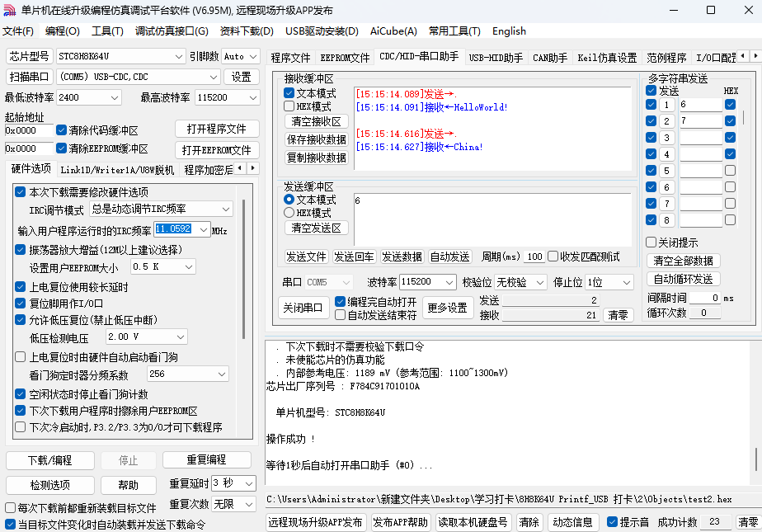Toggle 清除代码缓冲区 checkbox
762x532 pixels.
point(61,130)
